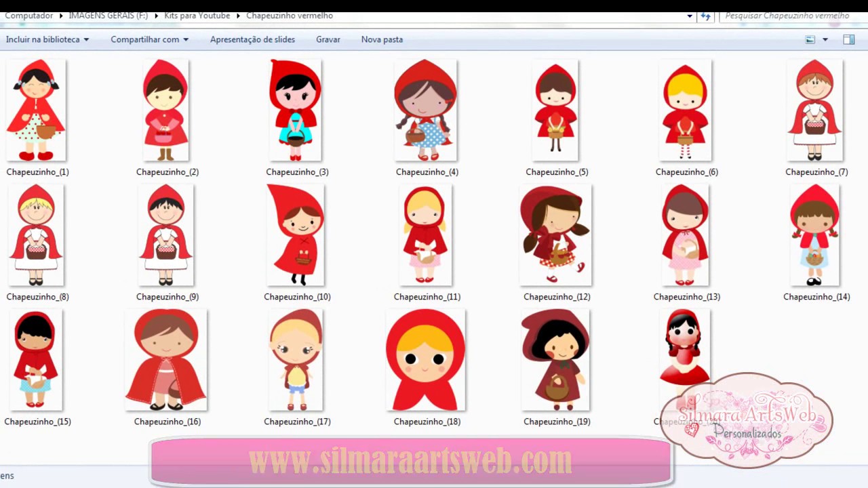Go to Computador in the breadcrumb

tap(28, 16)
